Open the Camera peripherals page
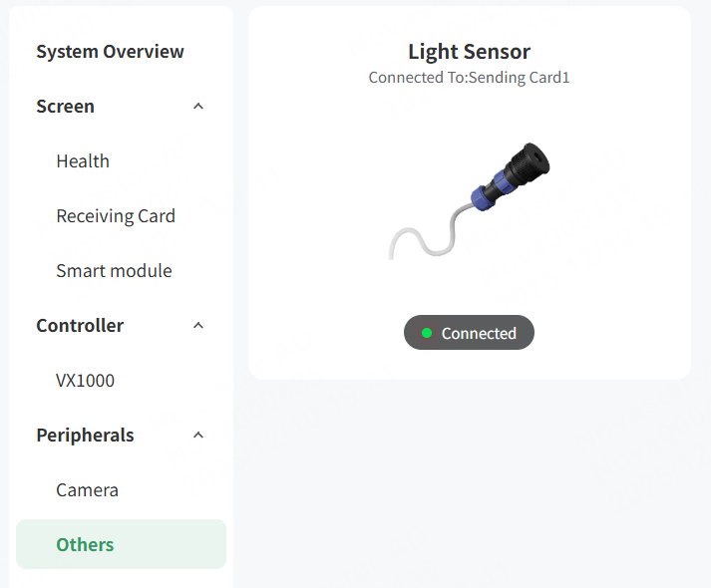Screen dimensions: 711x588 point(87,490)
